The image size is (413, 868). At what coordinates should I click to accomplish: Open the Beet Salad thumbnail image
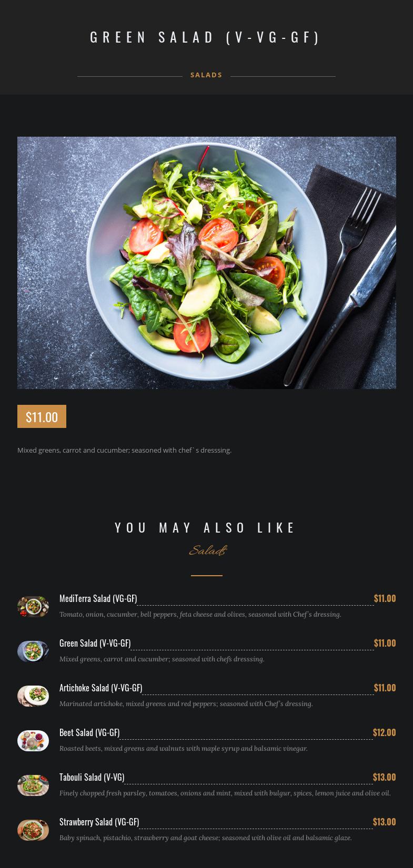[33, 741]
